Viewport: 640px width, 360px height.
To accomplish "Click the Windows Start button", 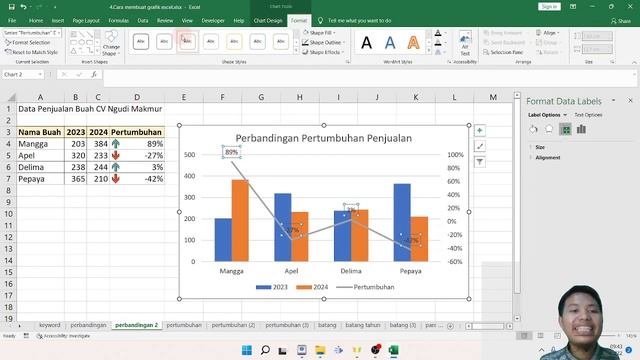I will pyautogui.click(x=247, y=350).
